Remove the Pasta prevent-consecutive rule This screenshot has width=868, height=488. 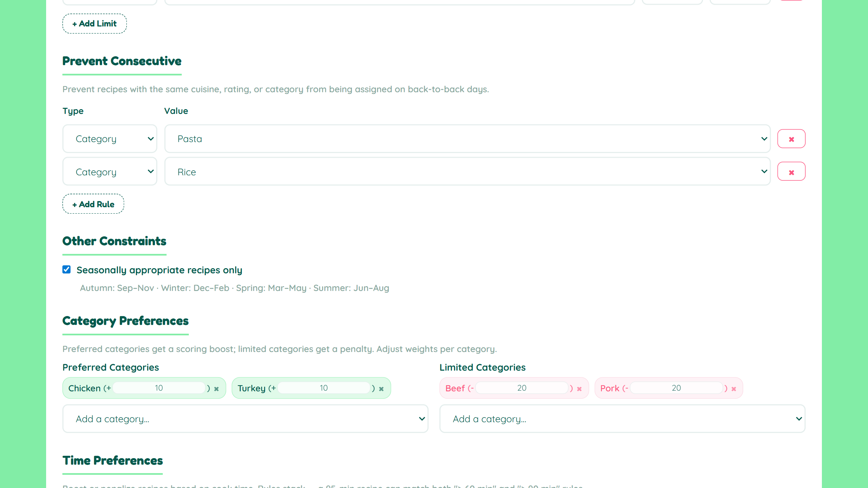click(791, 138)
